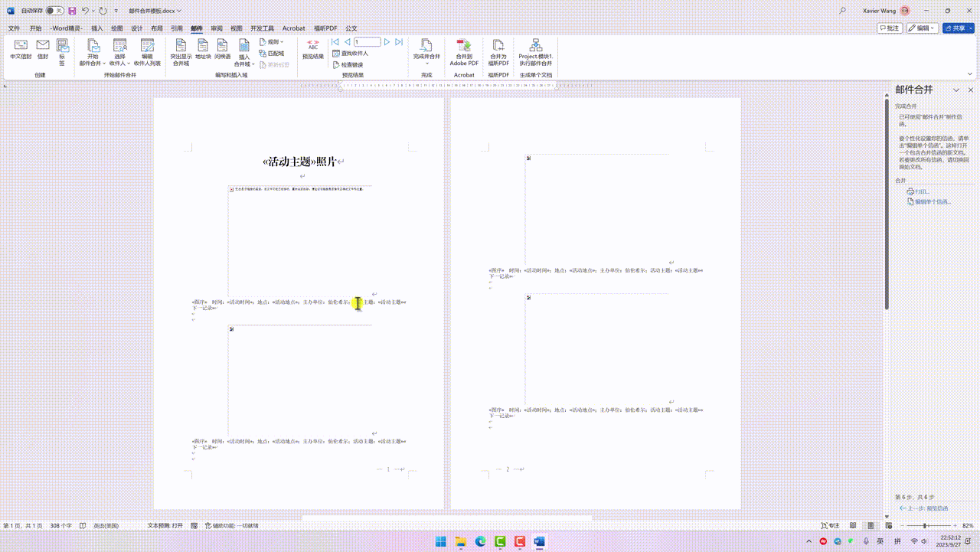The height and width of the screenshot is (552, 980).
Task: Click the 批注 comments button
Action: [890, 28]
